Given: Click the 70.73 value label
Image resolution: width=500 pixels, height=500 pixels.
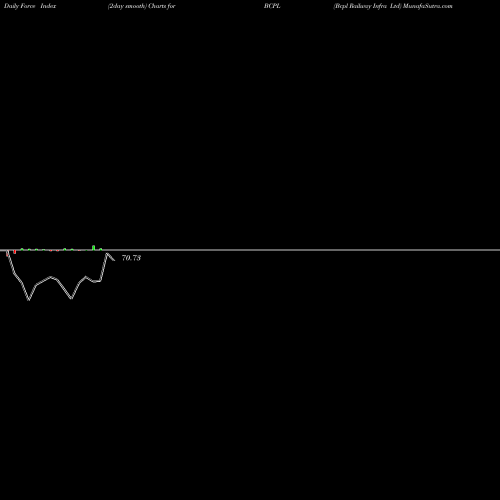Looking at the screenshot, I should 131,258.
